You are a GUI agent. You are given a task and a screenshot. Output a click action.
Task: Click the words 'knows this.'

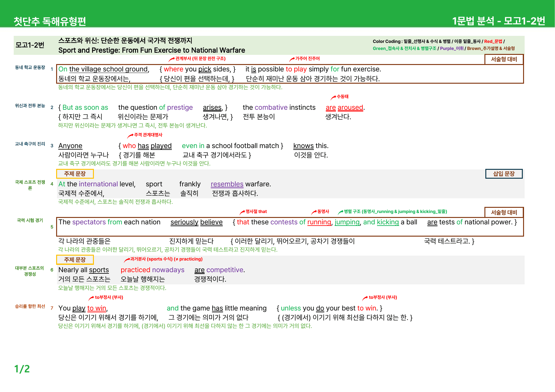pos(311,146)
